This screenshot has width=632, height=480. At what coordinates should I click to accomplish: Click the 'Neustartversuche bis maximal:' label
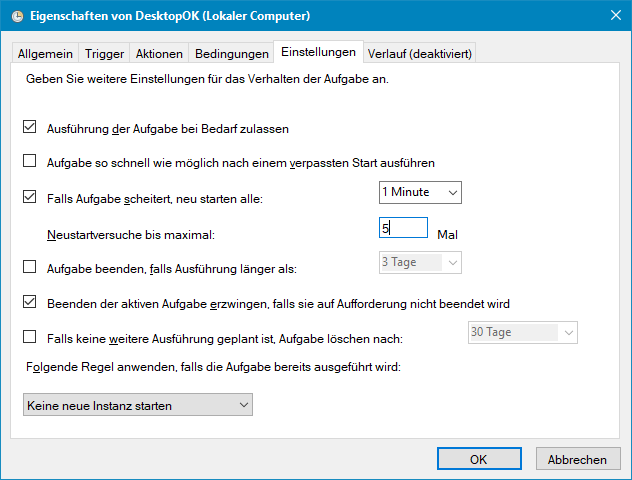click(131, 235)
